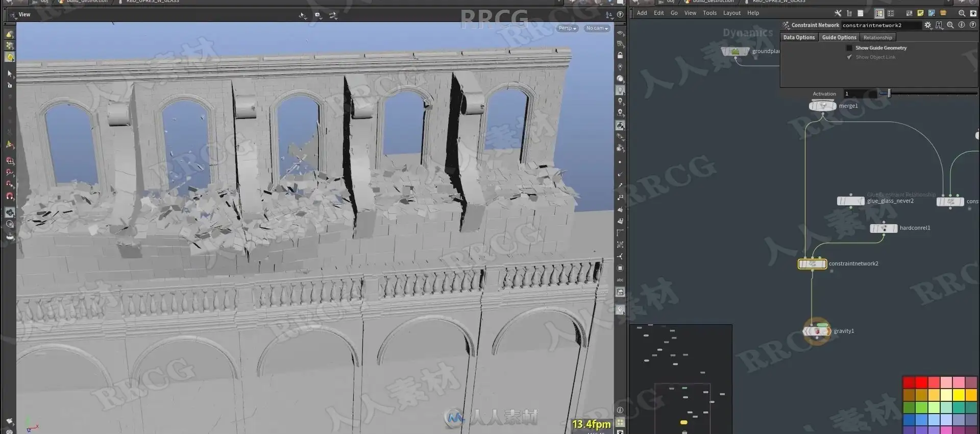
Task: Open viewport help question mark
Action: point(620,15)
